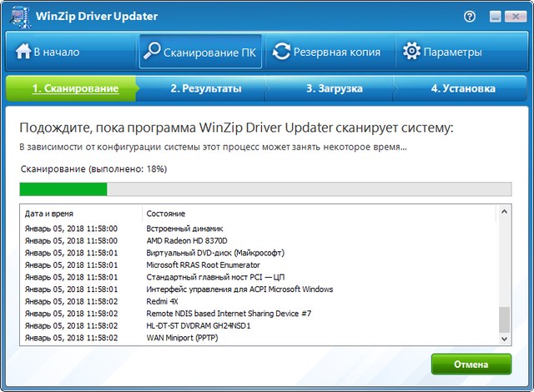Open Параметры via the gear icon
The height and width of the screenshot is (392, 534).
coord(411,52)
